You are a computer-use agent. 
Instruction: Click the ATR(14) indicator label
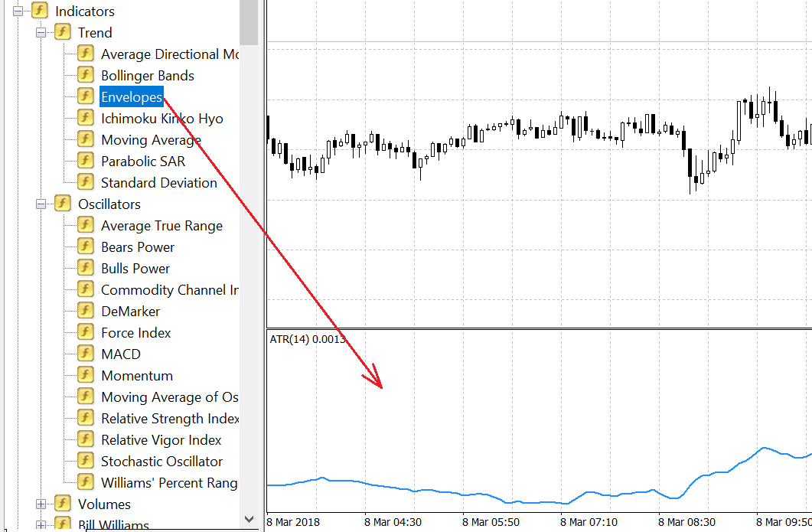coord(308,339)
